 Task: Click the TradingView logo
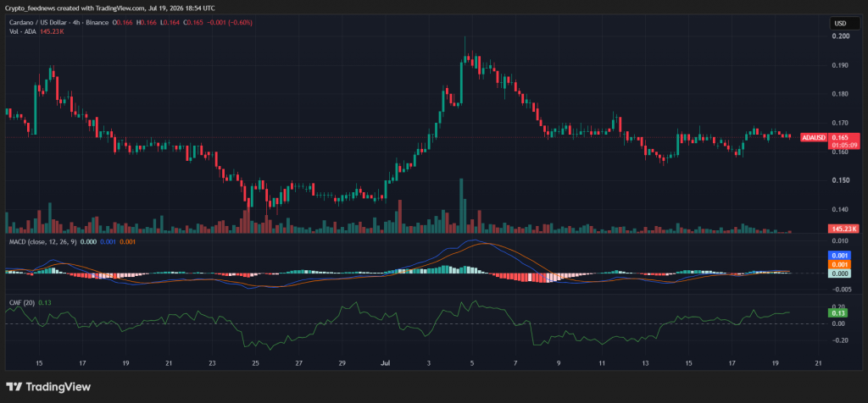click(48, 387)
